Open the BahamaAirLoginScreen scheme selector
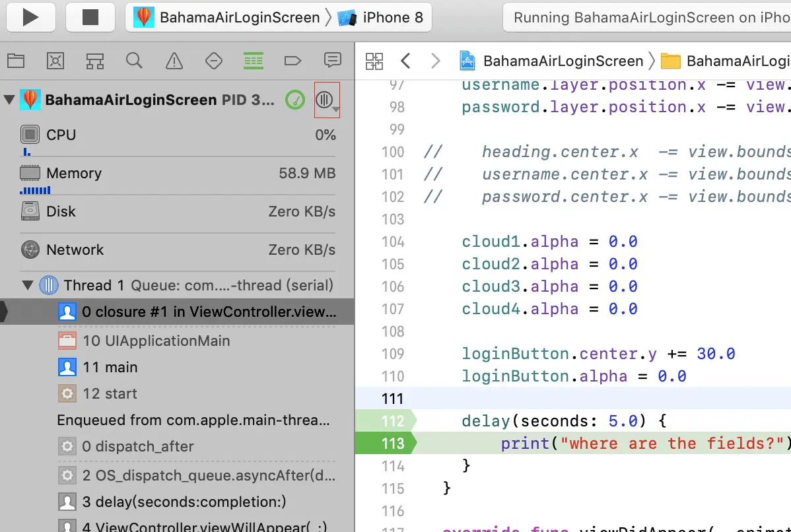The height and width of the screenshot is (532, 791). [x=227, y=18]
